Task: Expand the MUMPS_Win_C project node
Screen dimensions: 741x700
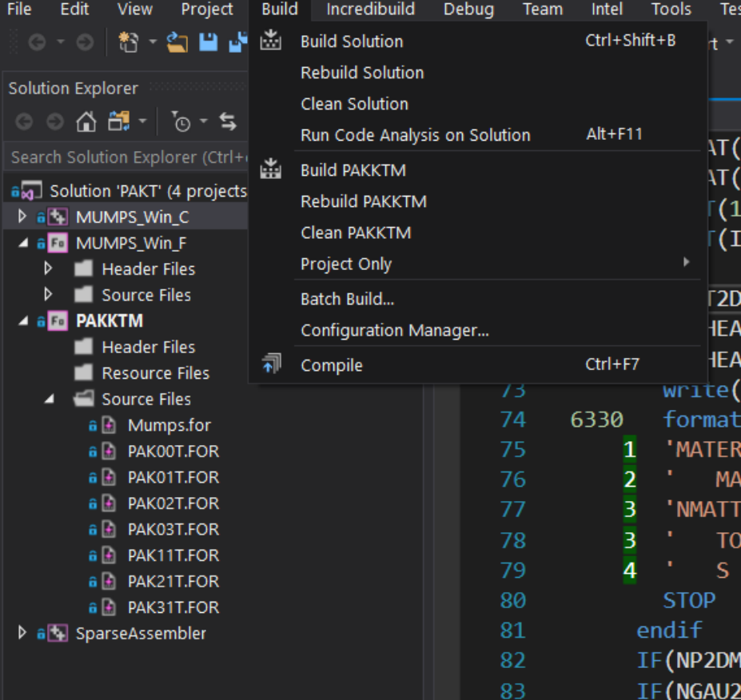Action: click(x=22, y=217)
